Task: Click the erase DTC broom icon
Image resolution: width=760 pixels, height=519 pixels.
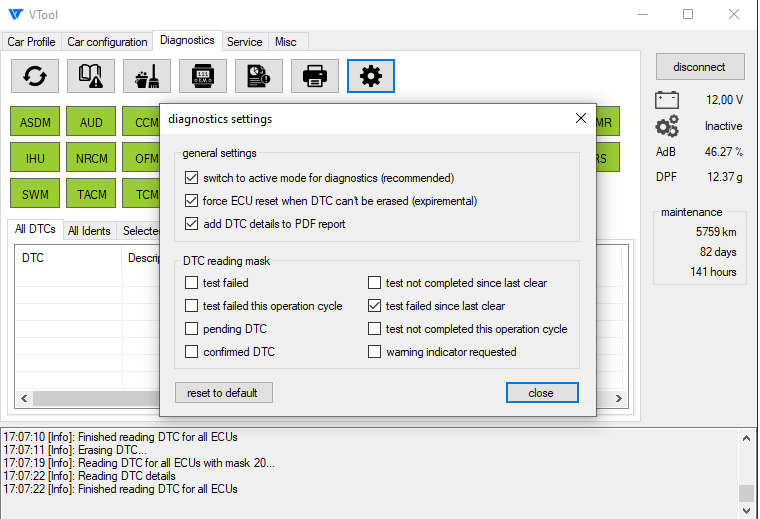Action: pos(147,76)
